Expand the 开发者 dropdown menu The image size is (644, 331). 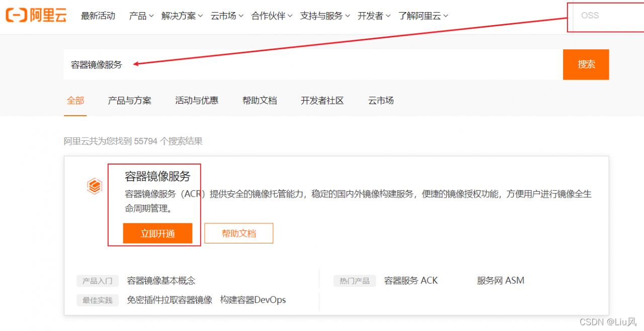click(x=374, y=16)
